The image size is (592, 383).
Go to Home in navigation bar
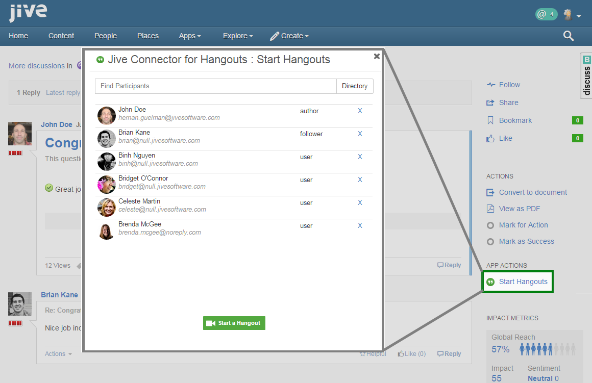click(18, 36)
